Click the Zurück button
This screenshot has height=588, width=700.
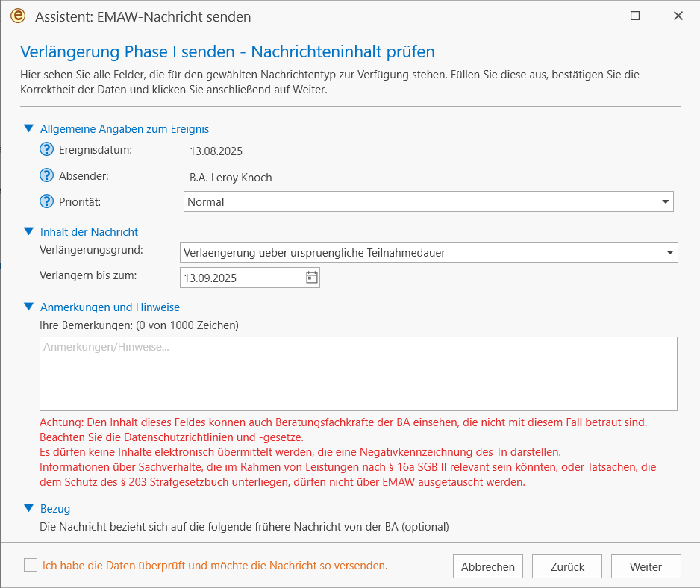[x=567, y=566]
